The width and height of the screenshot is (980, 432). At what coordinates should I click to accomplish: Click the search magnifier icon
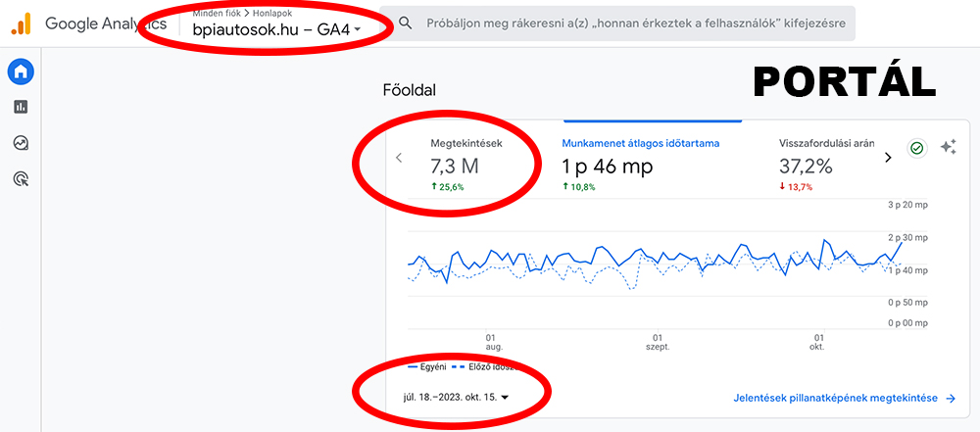(406, 24)
